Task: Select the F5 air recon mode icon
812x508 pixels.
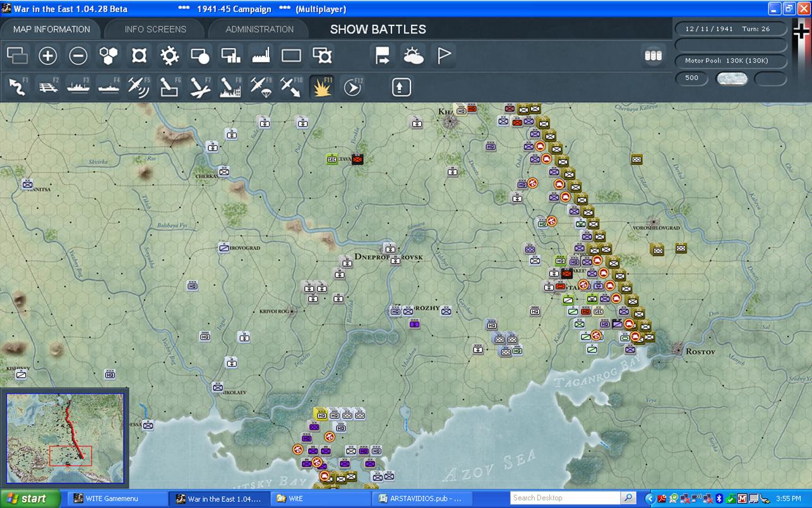Action: [x=139, y=87]
